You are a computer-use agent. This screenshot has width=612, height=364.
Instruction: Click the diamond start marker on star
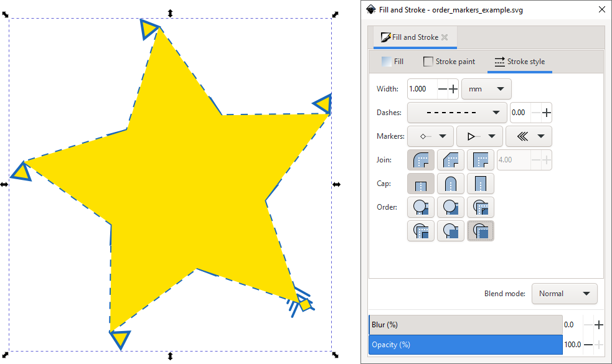pos(304,304)
